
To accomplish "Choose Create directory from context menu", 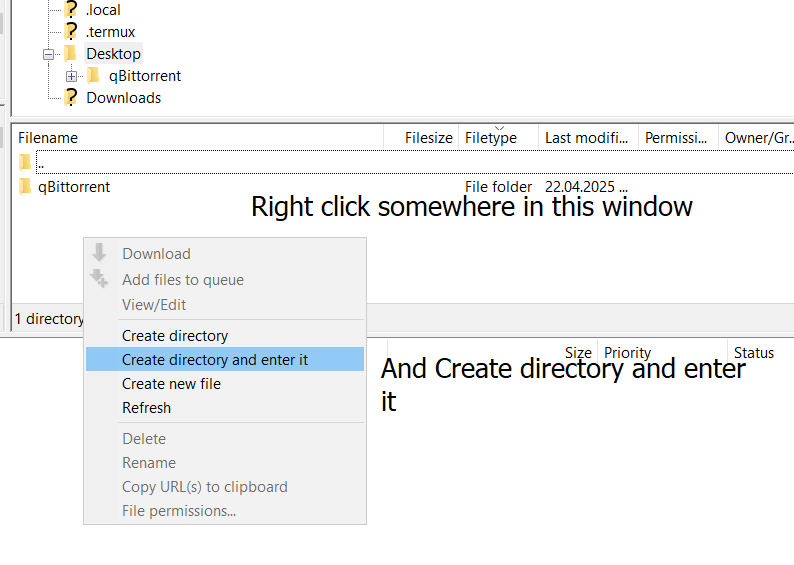I will click(x=225, y=336).
